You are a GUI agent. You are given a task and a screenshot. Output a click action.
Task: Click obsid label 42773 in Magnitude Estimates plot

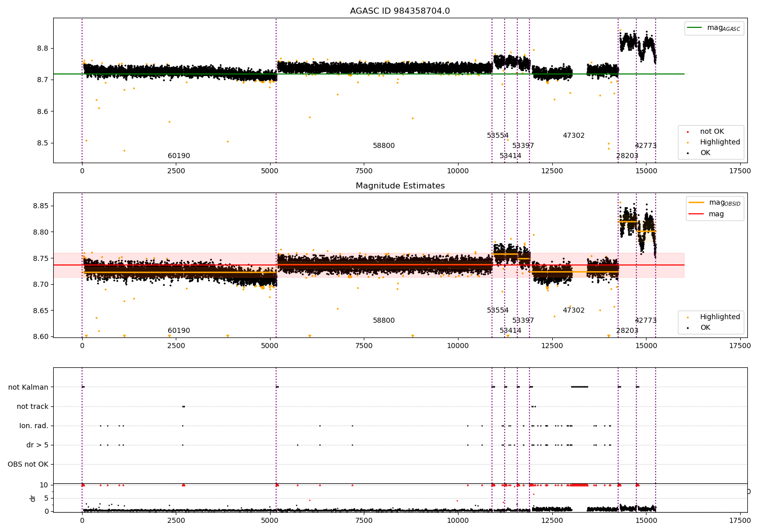pyautogui.click(x=645, y=320)
